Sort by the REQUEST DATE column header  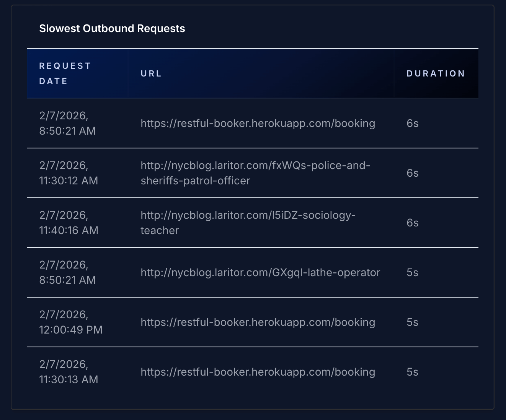click(65, 73)
